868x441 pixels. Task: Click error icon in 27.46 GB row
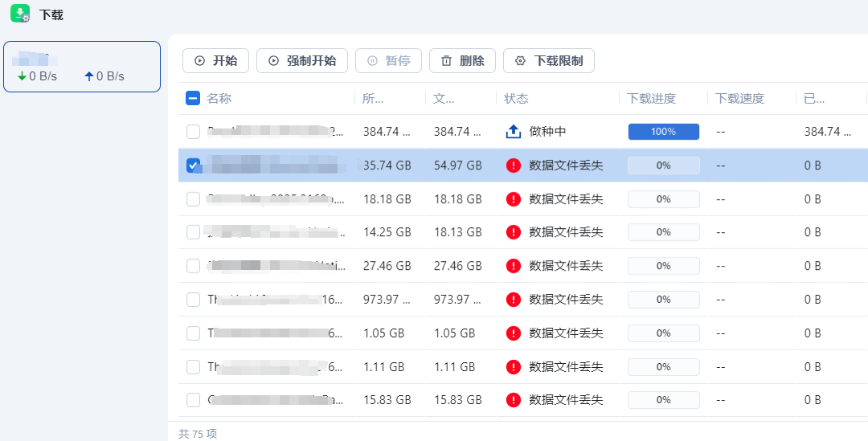pos(514,266)
